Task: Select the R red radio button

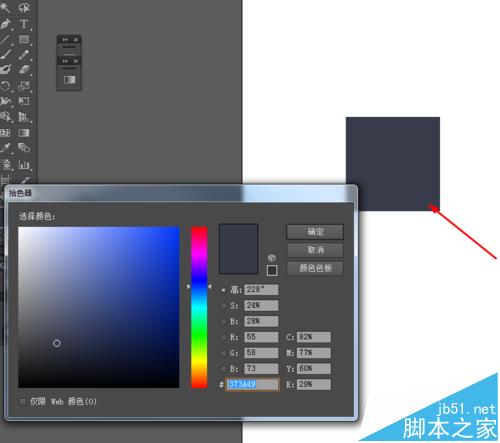Action: [x=224, y=337]
